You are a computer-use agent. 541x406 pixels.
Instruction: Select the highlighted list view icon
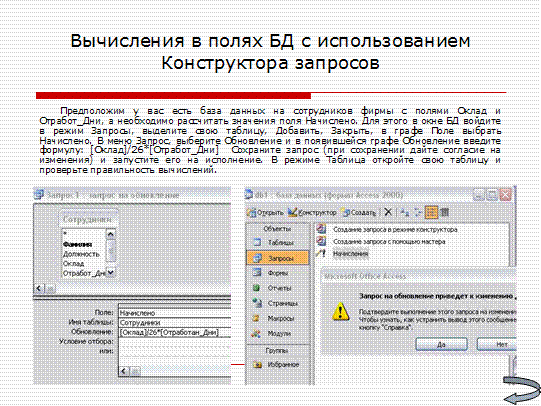click(x=431, y=212)
